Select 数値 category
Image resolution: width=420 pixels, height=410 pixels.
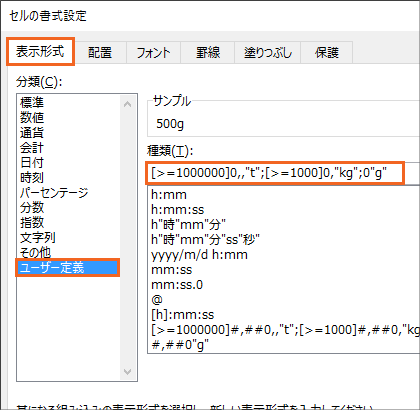pyautogui.click(x=32, y=117)
